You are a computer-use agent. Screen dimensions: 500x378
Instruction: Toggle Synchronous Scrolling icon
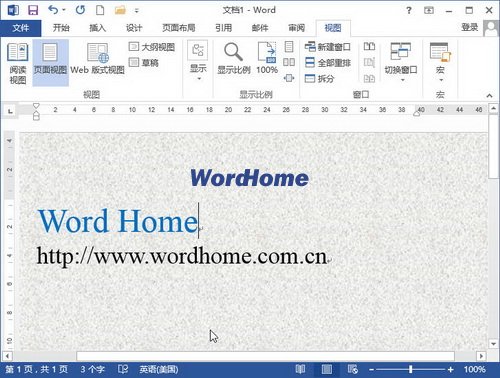[x=369, y=62]
